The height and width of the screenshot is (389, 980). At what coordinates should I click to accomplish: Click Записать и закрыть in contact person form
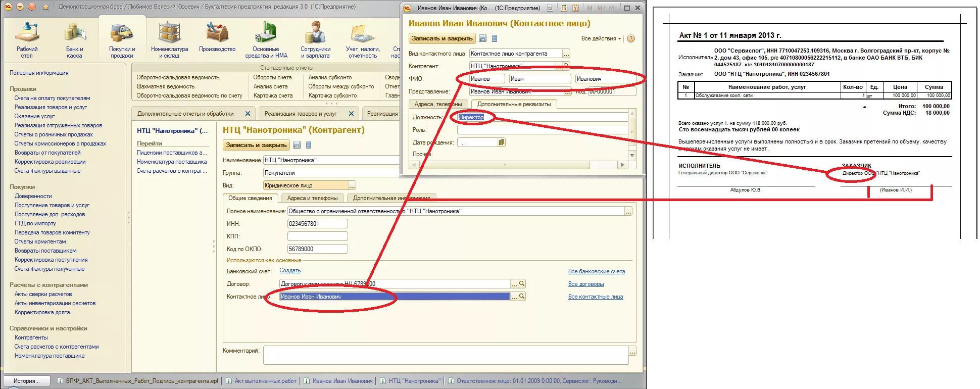pos(442,38)
